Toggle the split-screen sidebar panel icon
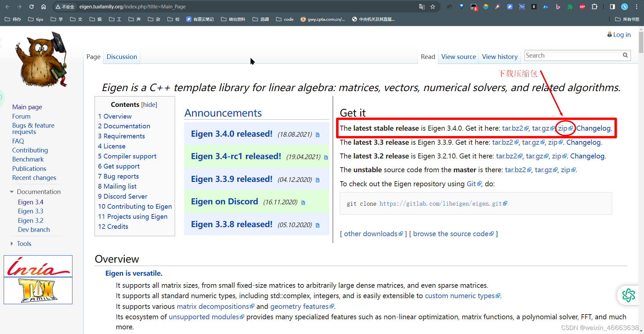 [x=612, y=7]
